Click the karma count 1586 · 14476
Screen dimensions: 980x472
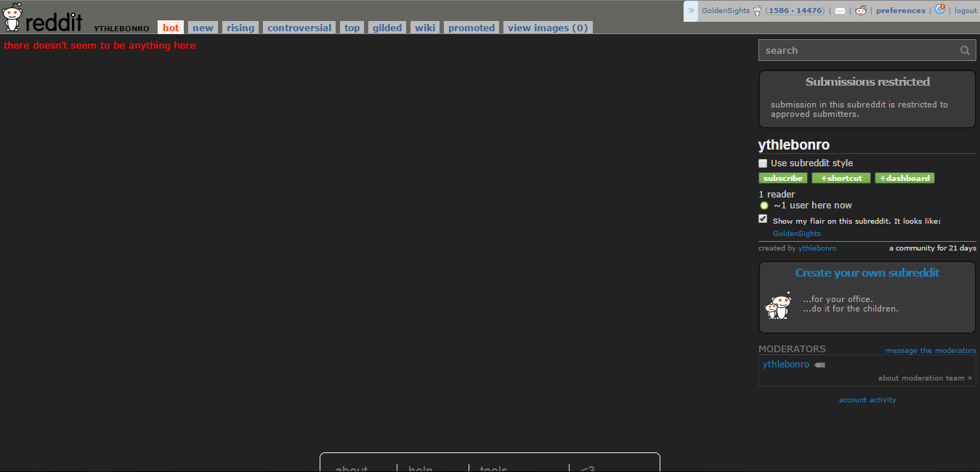(795, 11)
